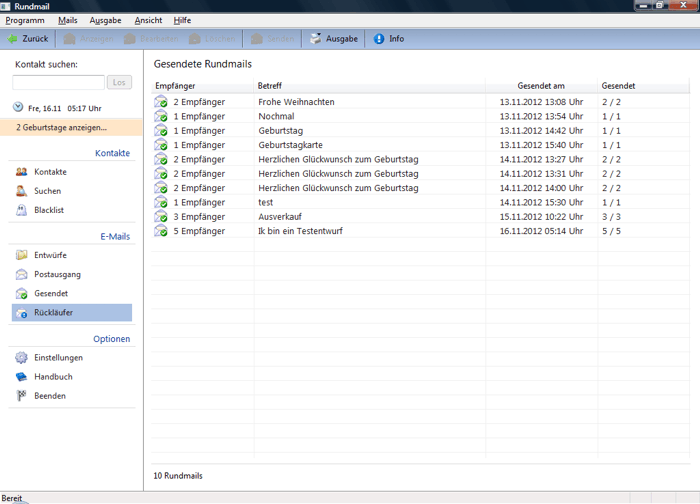
Task: Select Ik bin ein Testentwurf row
Action: (x=421, y=231)
